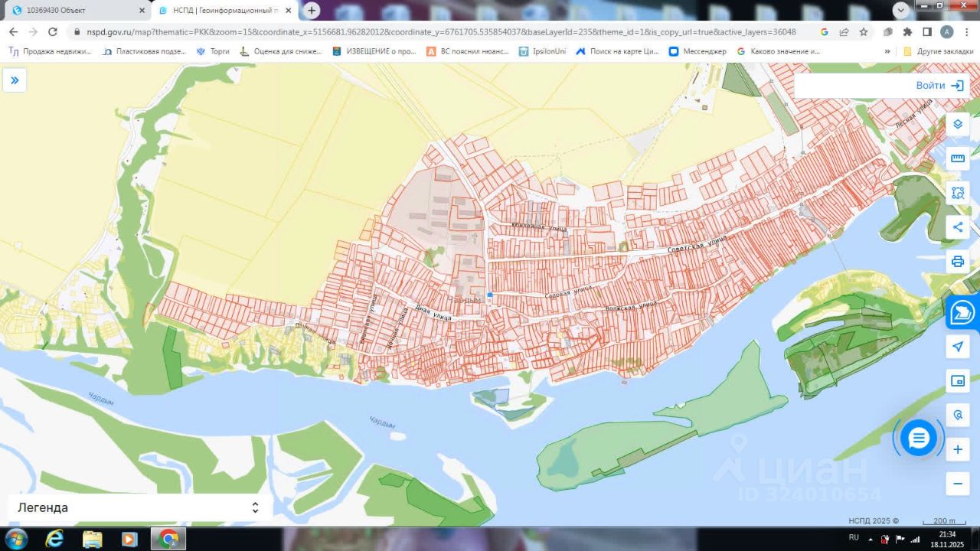
Task: Zoom out with the minus button
Action: (x=957, y=484)
